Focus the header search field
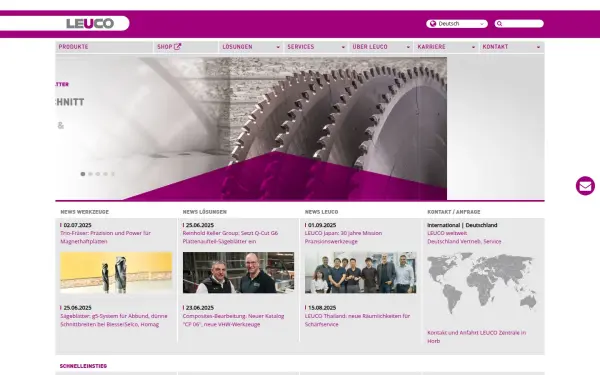This screenshot has height=375, width=600. coord(519,24)
